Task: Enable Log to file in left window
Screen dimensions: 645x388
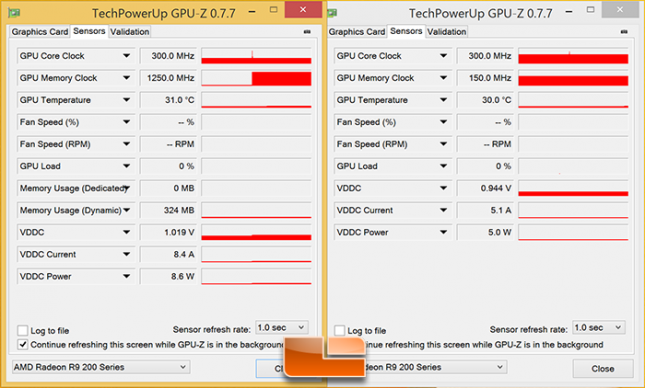Action: click(x=23, y=330)
